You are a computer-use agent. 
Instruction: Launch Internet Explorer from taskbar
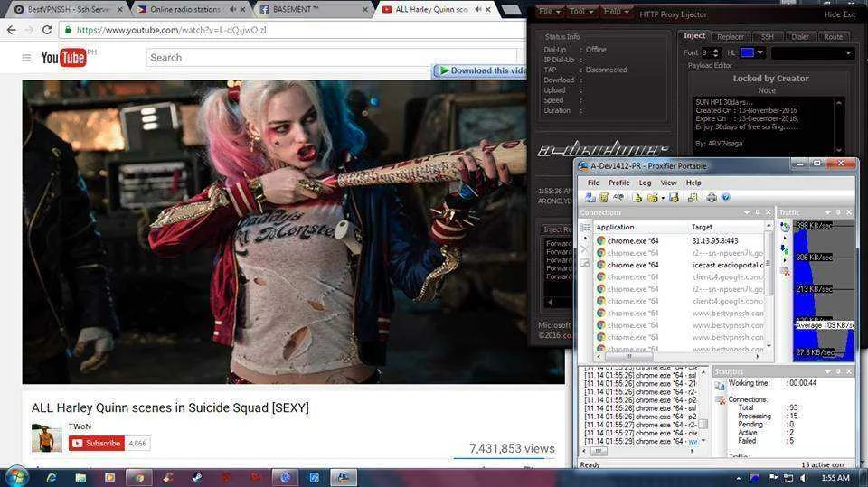pos(52,478)
